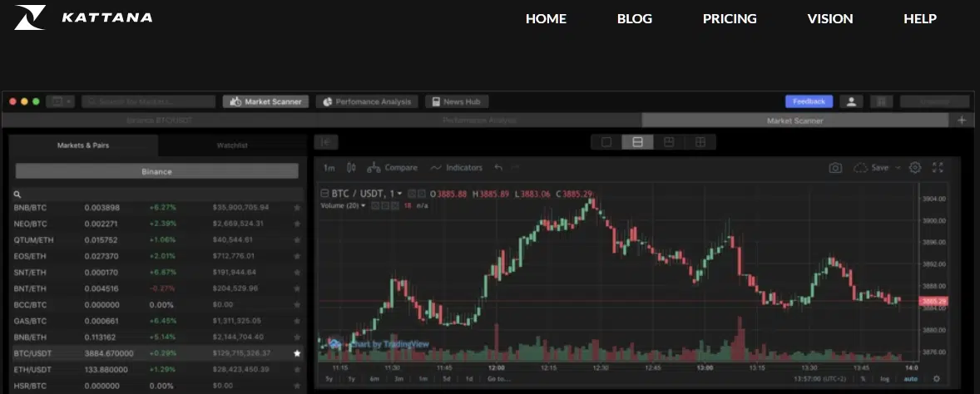
Task: Click the user profile icon
Action: [x=850, y=101]
